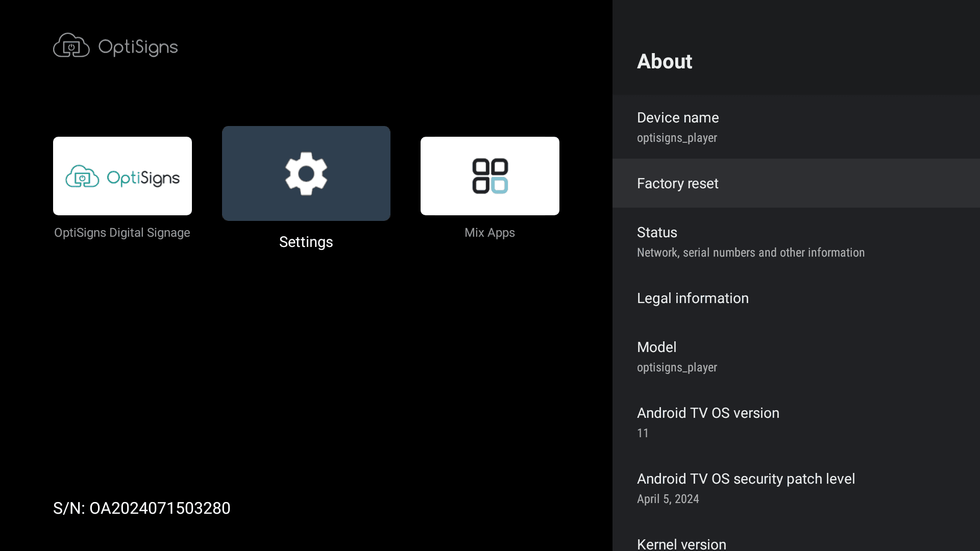The width and height of the screenshot is (980, 551).
Task: Click the Mix Apps caption text
Action: pos(489,233)
